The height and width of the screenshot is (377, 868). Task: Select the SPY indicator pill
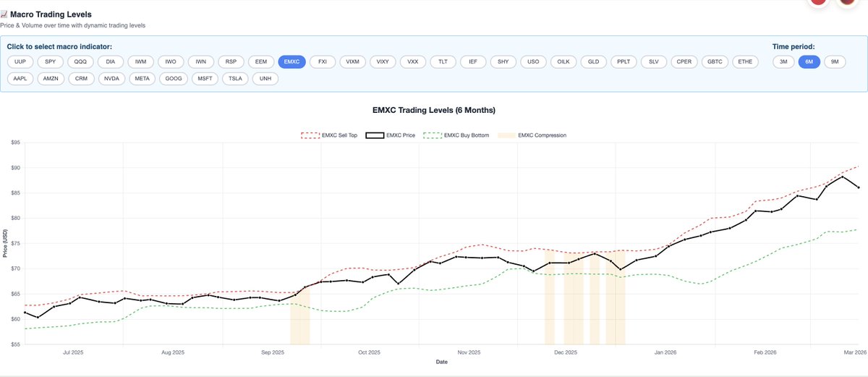50,62
